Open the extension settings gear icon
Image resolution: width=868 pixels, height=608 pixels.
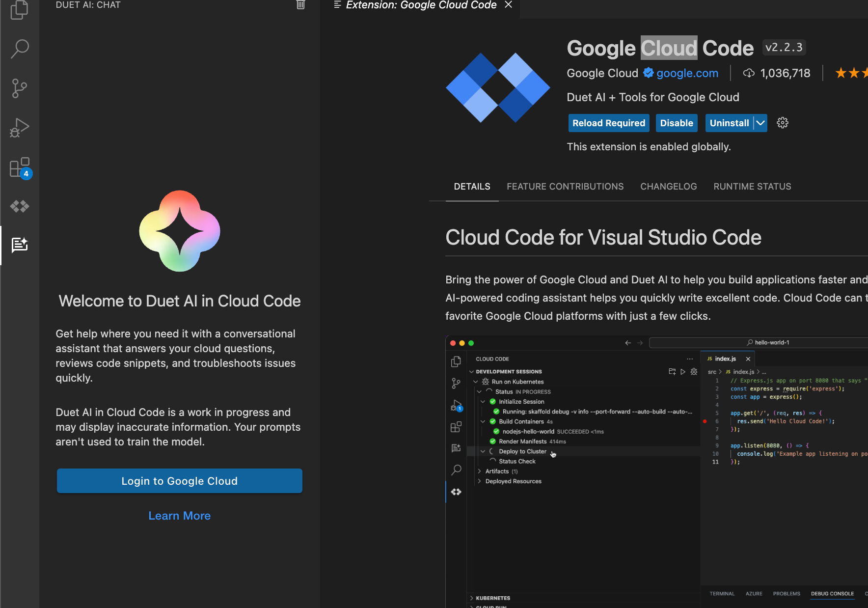click(783, 123)
